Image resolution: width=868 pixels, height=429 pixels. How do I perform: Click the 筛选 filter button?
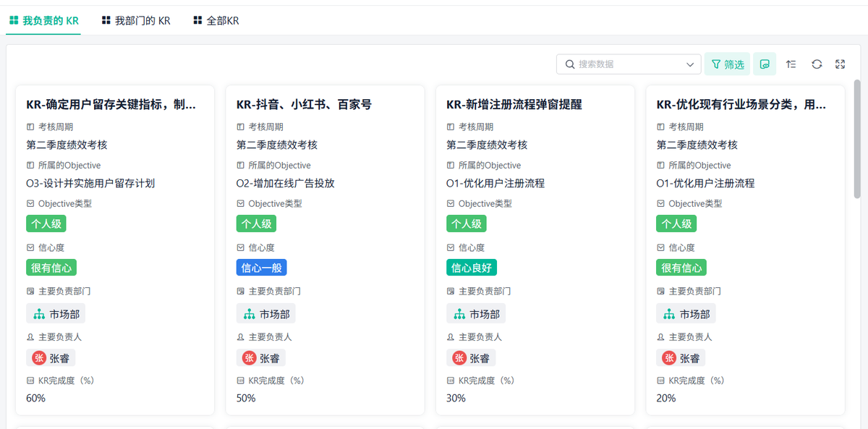(x=727, y=64)
